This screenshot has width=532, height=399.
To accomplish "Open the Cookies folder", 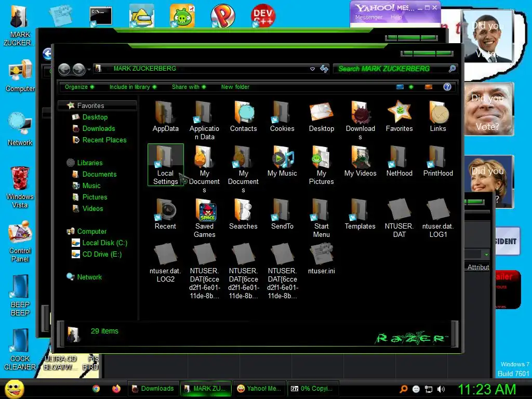I will click(282, 116).
